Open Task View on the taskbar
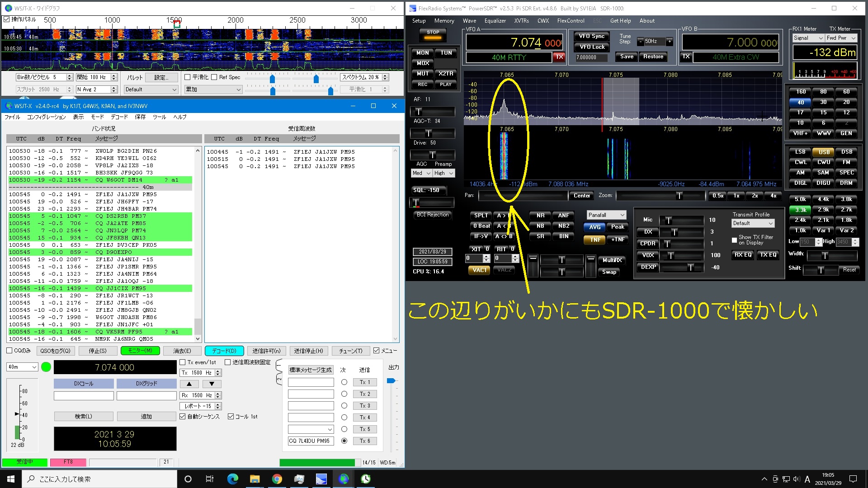The image size is (868, 488). pos(210,479)
